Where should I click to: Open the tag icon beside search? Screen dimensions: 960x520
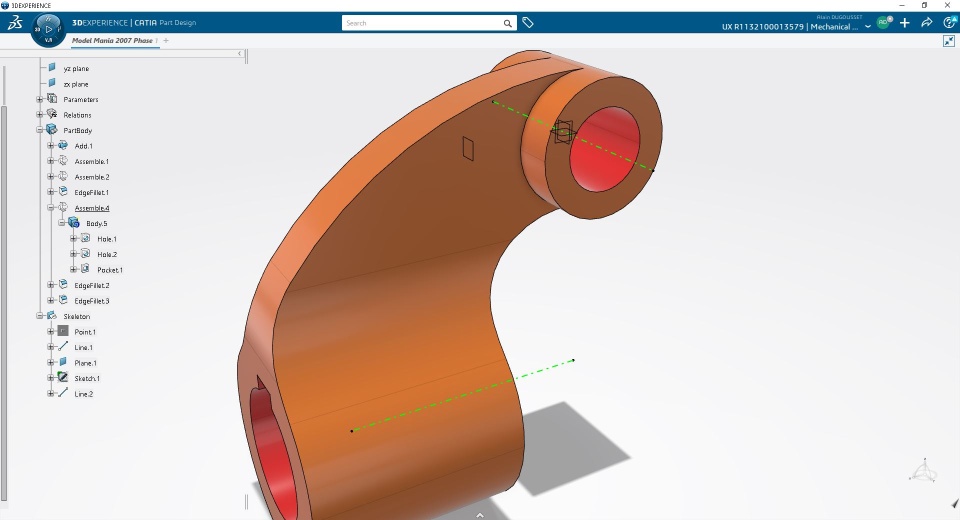click(528, 23)
